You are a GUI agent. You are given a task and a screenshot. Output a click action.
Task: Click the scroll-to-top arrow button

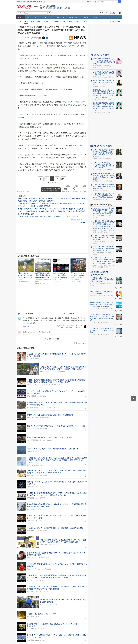(x=133, y=398)
